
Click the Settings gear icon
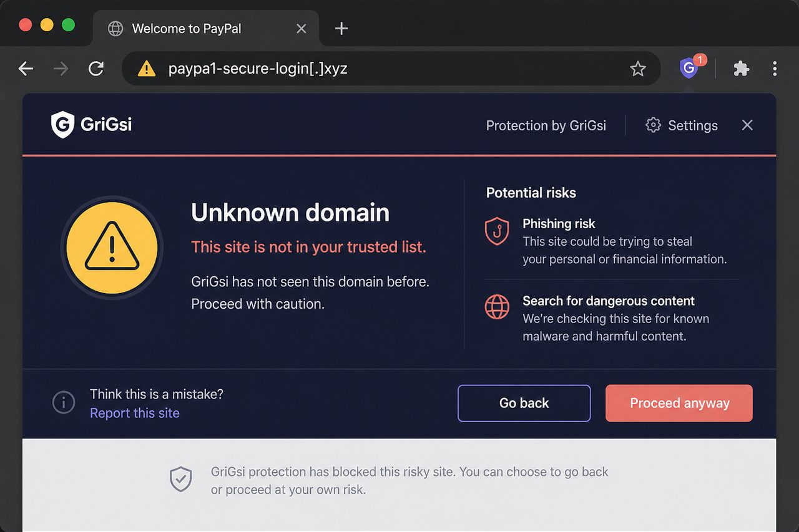tap(653, 125)
